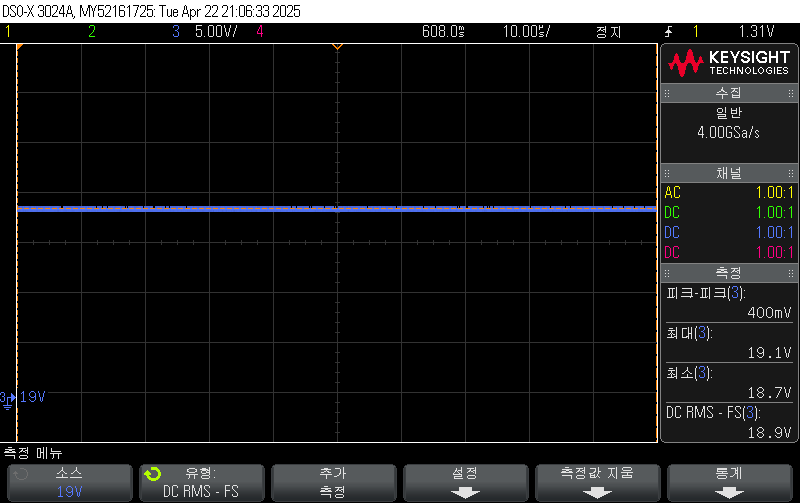Open the 소스 19V source softkey
Screen dimensions: 800x503
pos(69,483)
